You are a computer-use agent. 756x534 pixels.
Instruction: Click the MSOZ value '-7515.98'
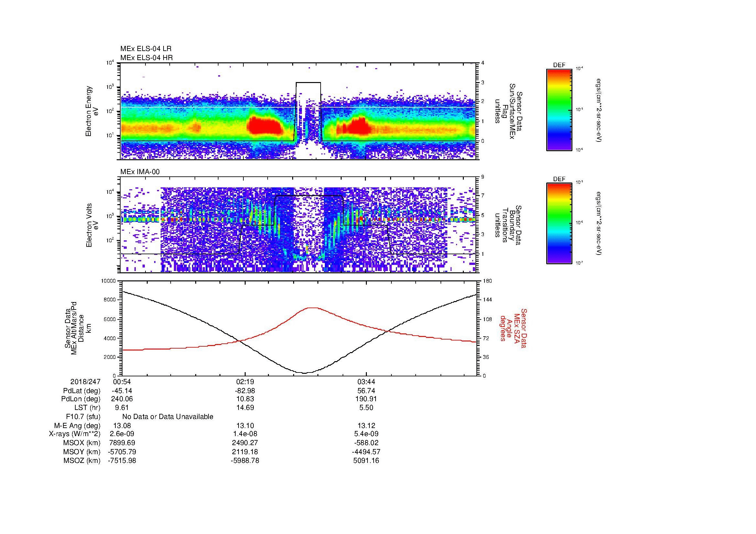click(122, 461)
